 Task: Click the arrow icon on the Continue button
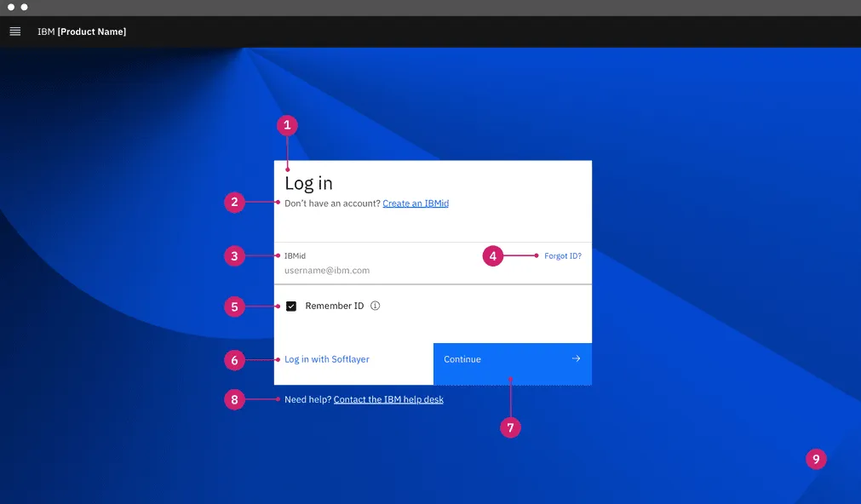pyautogui.click(x=576, y=358)
